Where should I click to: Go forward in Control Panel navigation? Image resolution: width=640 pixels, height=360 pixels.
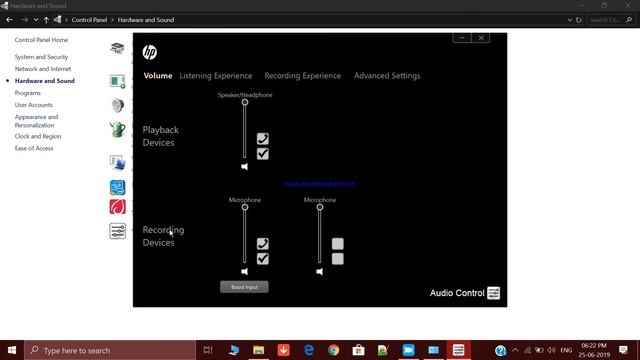24,20
